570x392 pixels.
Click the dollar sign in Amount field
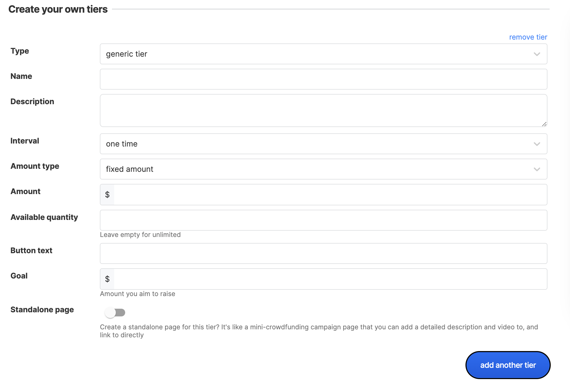coord(107,195)
